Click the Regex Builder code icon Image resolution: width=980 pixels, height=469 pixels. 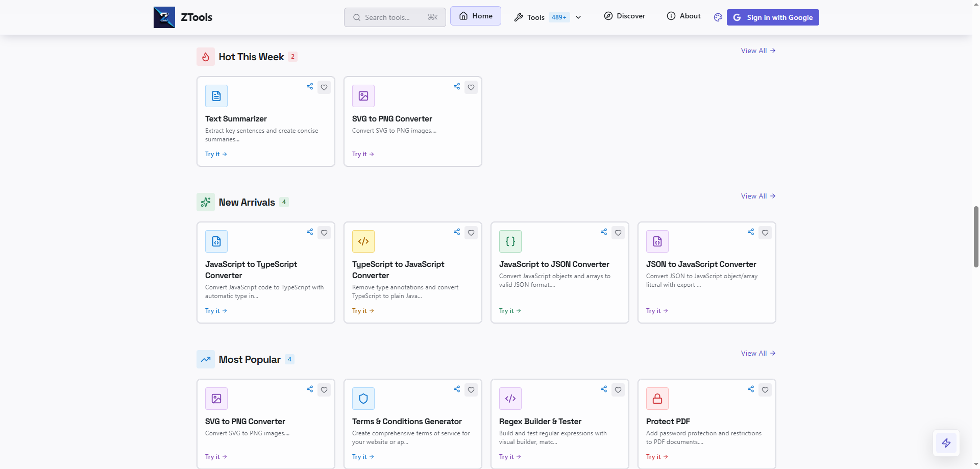click(x=510, y=399)
